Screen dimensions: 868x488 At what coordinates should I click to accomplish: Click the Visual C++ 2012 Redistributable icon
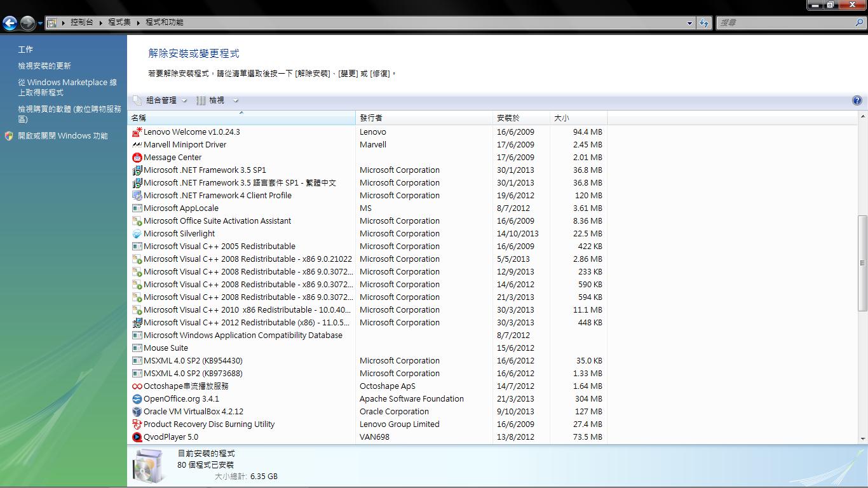coord(137,323)
